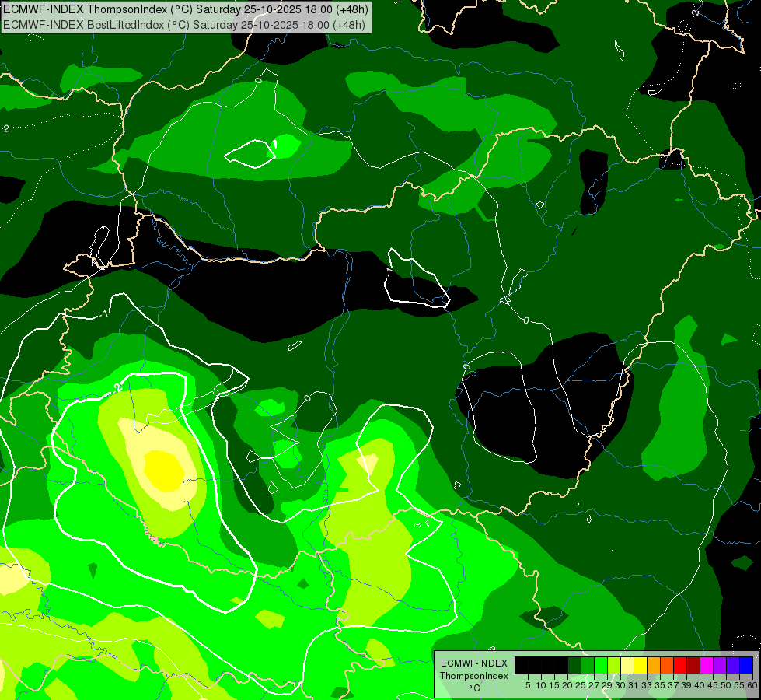Screen dimensions: 761x700
Task: Select the orange 33–35 legend swatch
Action: 654,665
